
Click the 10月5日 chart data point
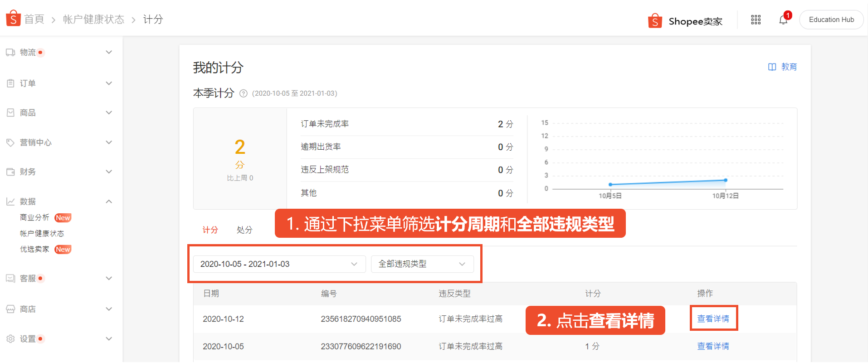[x=610, y=184]
